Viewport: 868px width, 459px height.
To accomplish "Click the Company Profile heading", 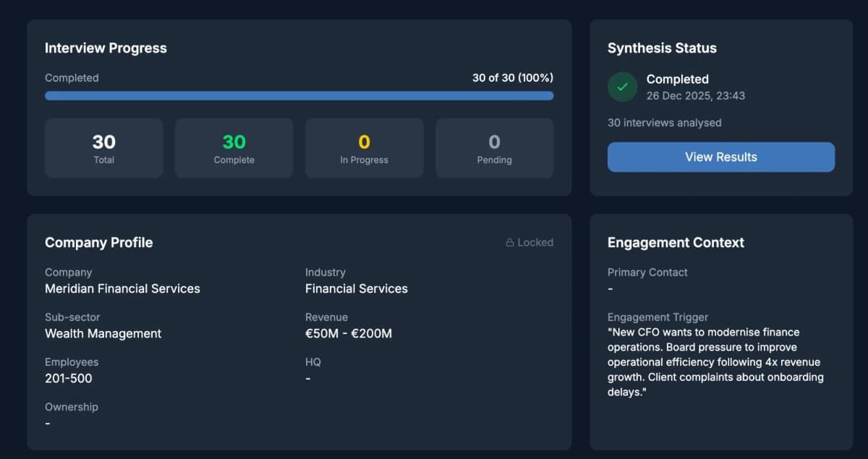I will pyautogui.click(x=98, y=243).
